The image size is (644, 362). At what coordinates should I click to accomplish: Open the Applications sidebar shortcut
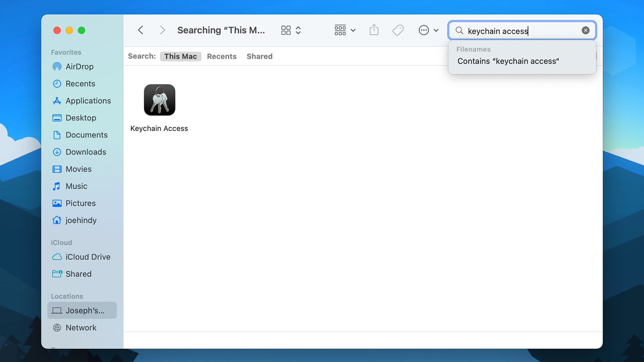point(88,101)
